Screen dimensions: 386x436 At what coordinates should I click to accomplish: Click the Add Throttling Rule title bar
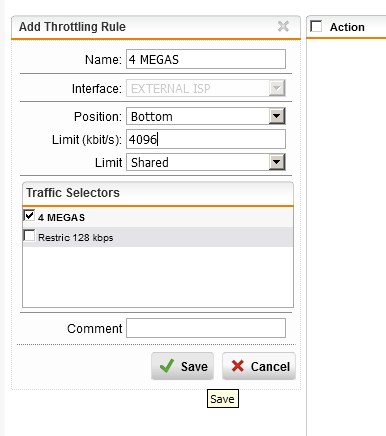(156, 27)
